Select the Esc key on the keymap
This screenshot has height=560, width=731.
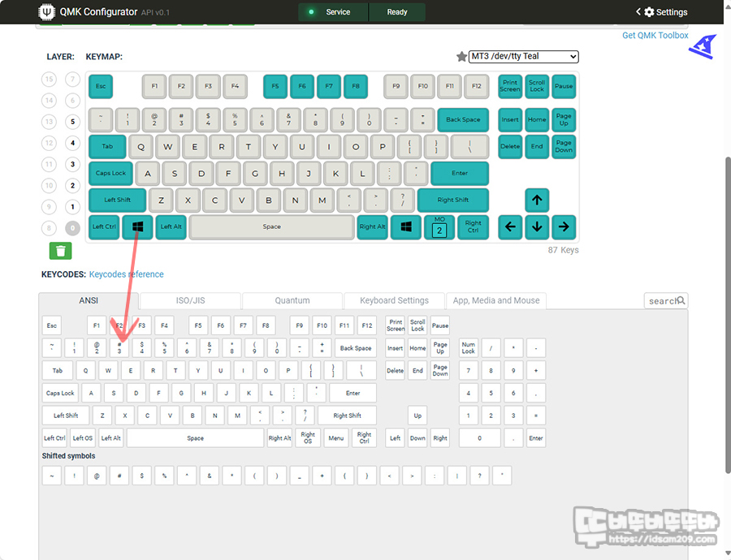pos(101,86)
